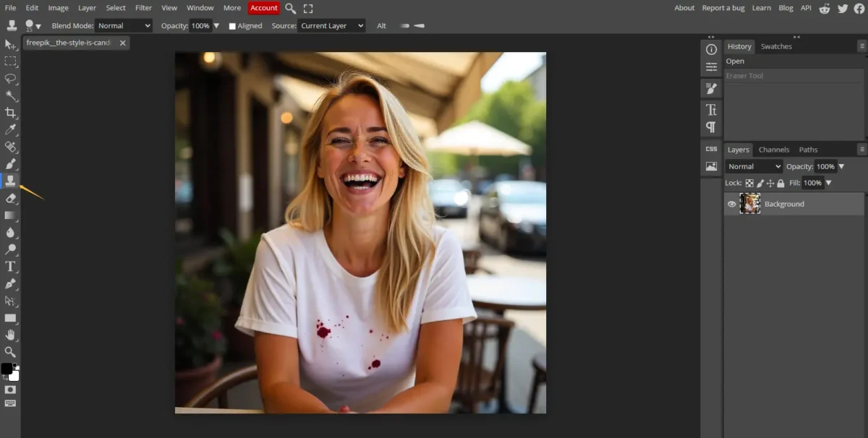The height and width of the screenshot is (438, 868).
Task: Select the Gradient tool
Action: [10, 215]
